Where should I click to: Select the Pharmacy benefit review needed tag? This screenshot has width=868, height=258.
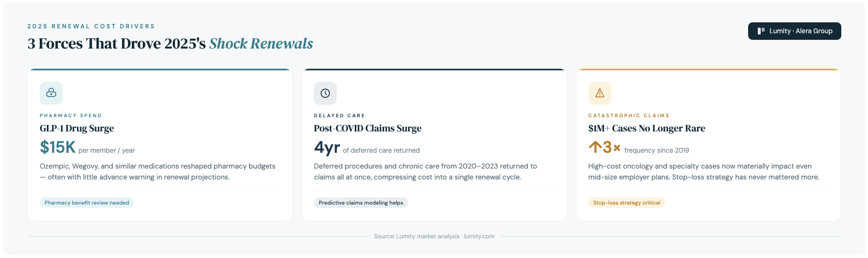(87, 203)
